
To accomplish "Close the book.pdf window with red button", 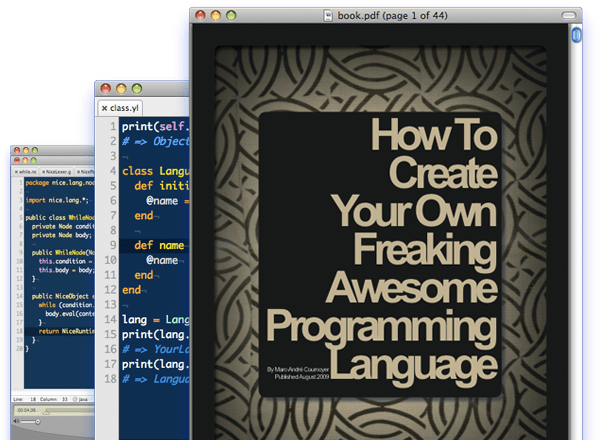I will point(200,16).
